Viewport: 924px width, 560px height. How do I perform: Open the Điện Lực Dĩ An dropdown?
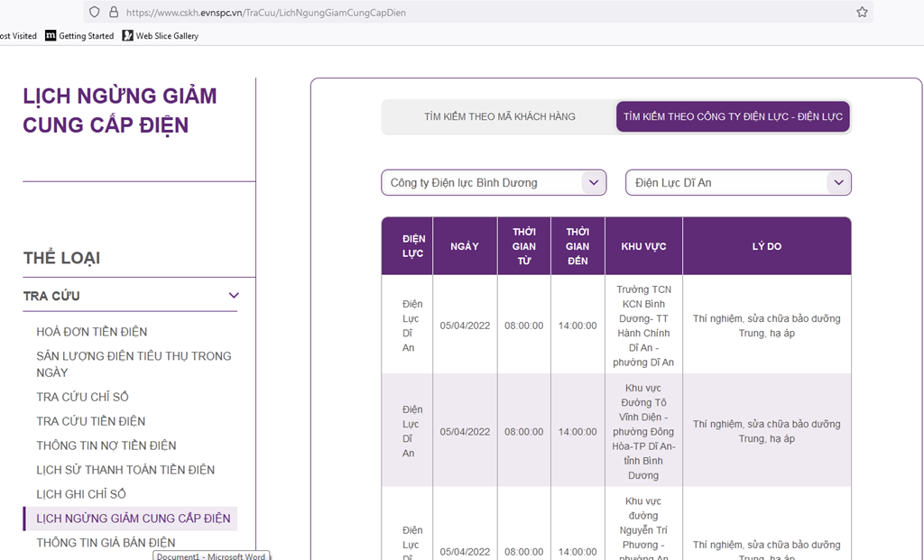(738, 182)
